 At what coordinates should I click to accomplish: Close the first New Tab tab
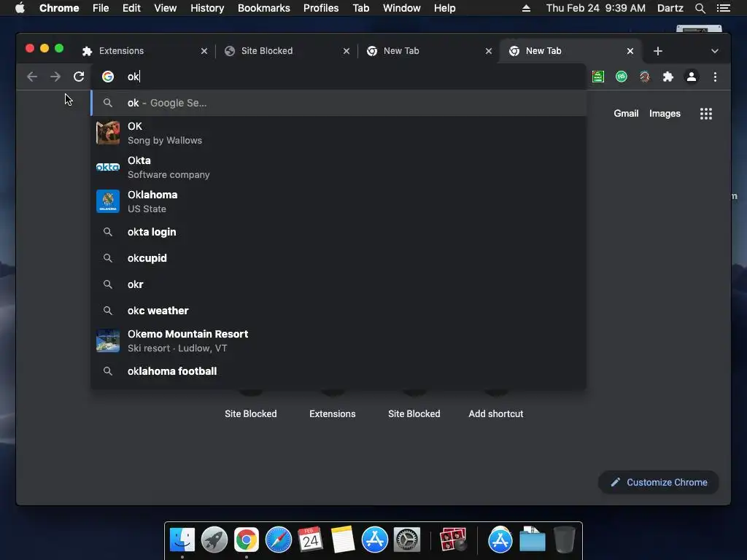[x=488, y=51]
